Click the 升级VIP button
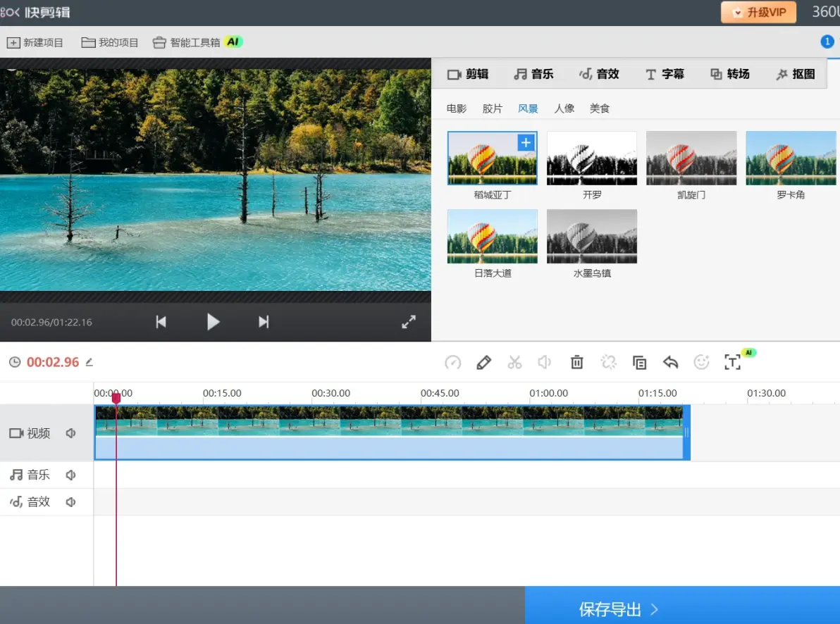The image size is (840, 624). pyautogui.click(x=758, y=13)
